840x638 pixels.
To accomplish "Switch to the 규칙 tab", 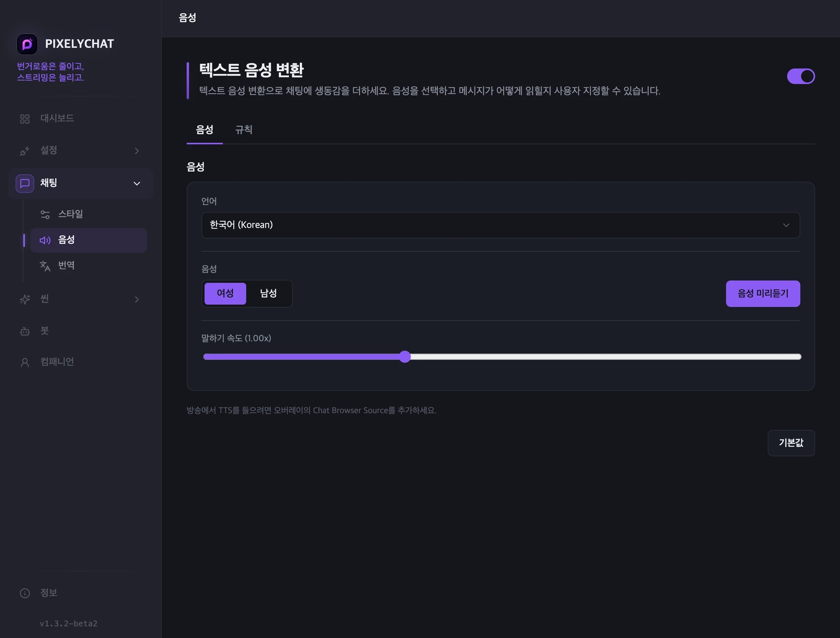I will coord(244,130).
